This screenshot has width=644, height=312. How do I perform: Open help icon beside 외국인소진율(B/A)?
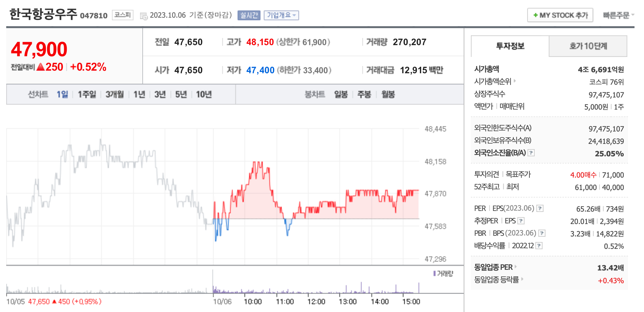531,153
